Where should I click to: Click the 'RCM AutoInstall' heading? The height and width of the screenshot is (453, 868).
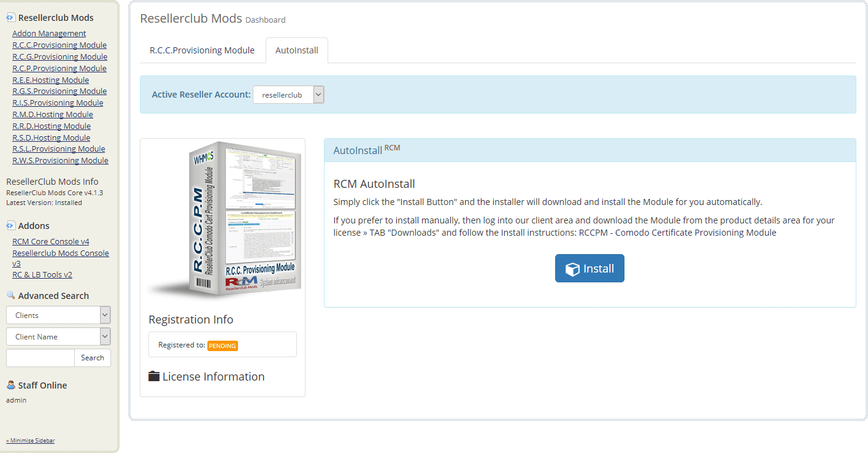374,184
